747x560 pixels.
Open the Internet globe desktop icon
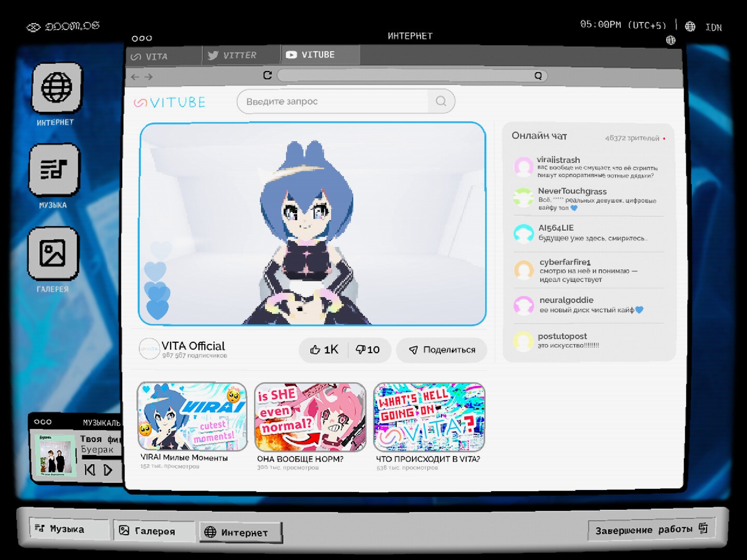(x=57, y=88)
